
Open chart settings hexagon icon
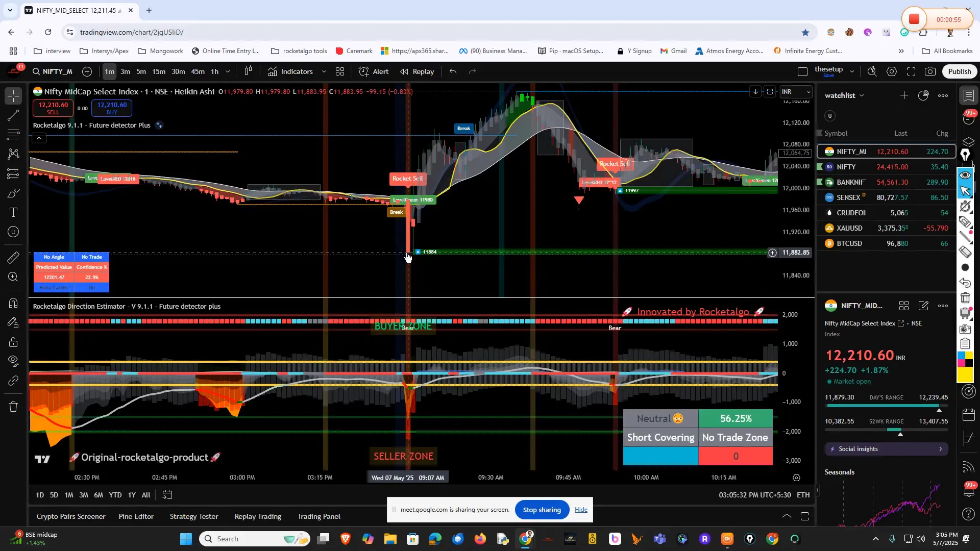[892, 71]
